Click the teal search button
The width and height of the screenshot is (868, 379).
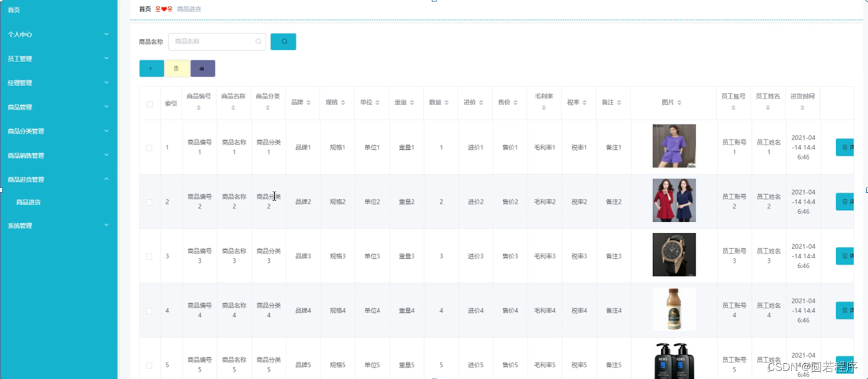pyautogui.click(x=283, y=42)
